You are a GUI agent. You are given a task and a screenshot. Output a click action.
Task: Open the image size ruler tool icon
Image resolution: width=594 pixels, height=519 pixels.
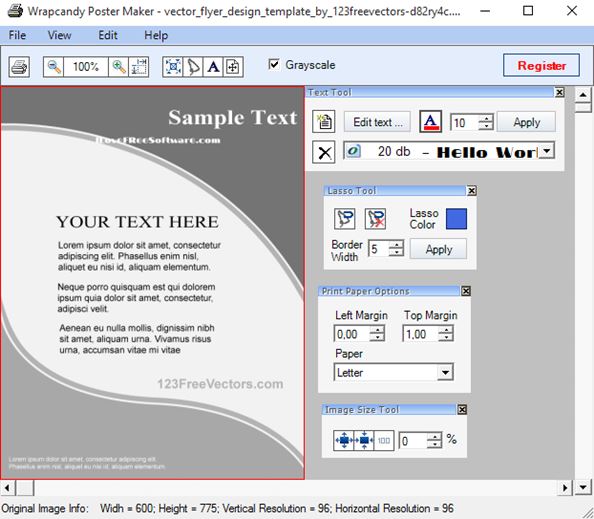click(x=139, y=67)
